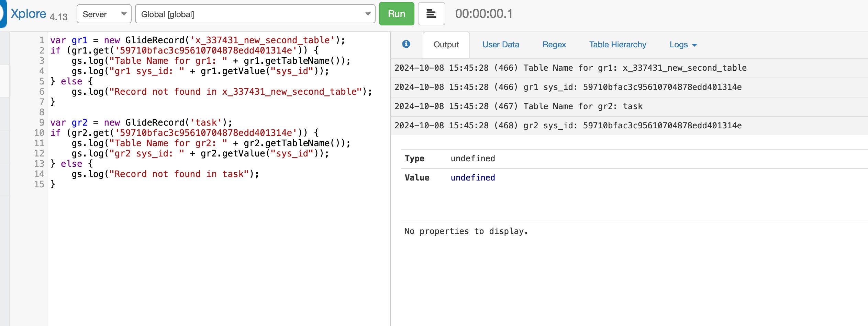Open the Server script type dropdown
Viewport: 868px width, 326px height.
point(104,14)
